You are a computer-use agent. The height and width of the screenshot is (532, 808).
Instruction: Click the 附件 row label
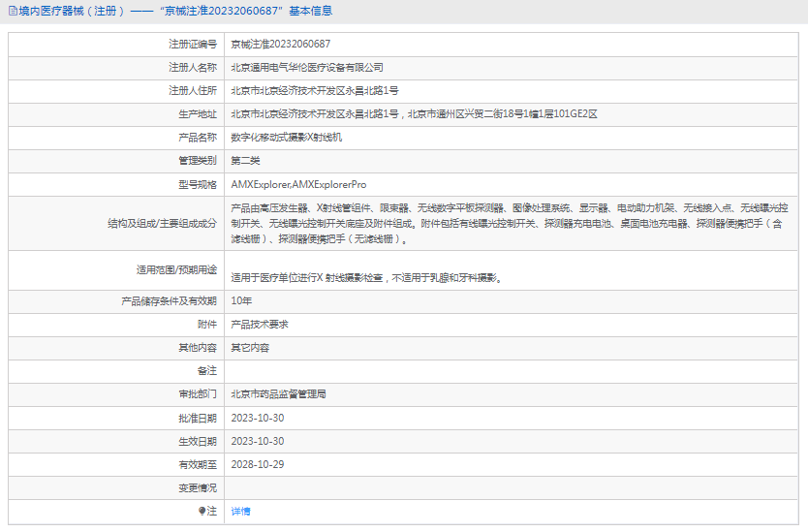pos(207,325)
